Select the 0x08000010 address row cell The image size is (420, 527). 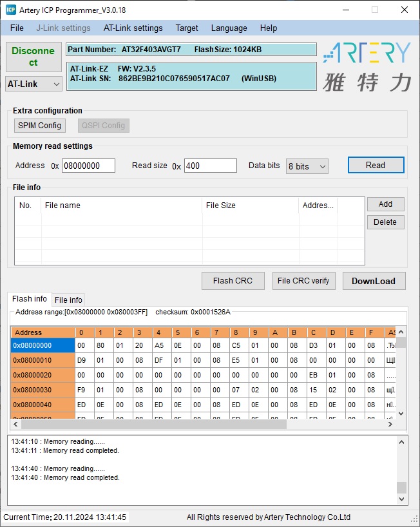coord(43,360)
